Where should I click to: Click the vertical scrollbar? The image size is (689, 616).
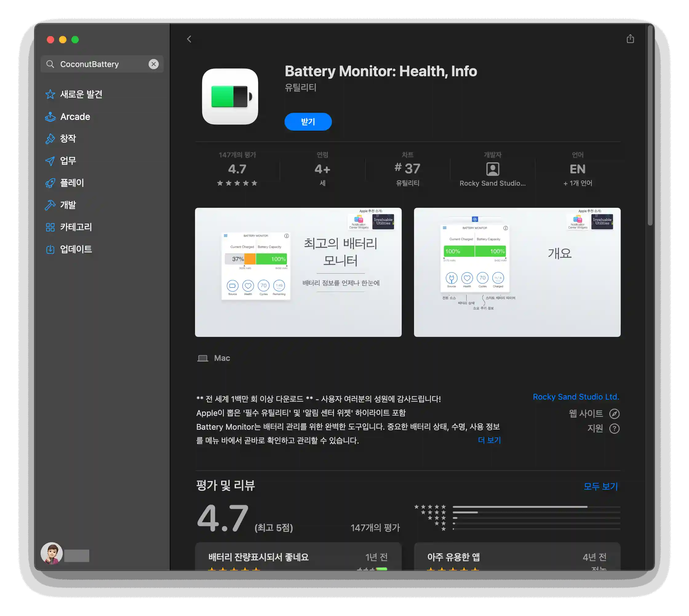(x=650, y=125)
